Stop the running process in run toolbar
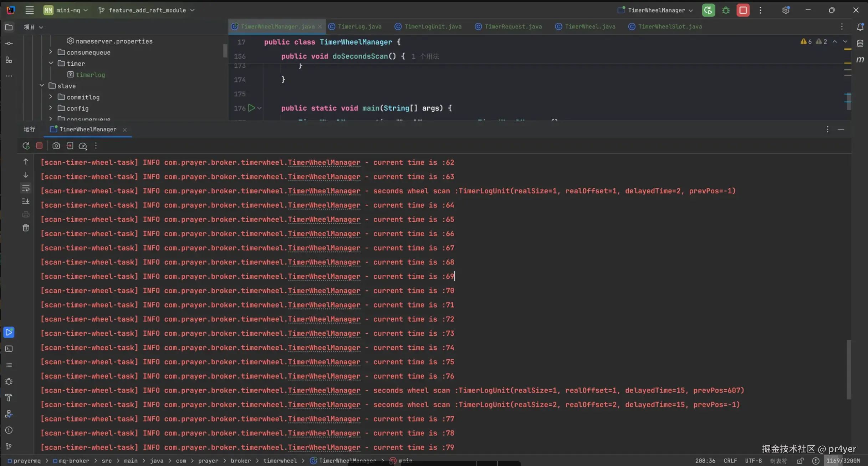This screenshot has height=466, width=868. 39,146
